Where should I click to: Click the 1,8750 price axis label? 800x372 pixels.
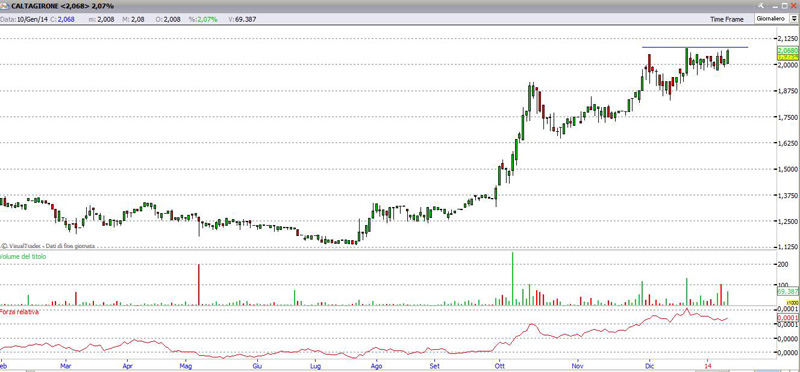click(787, 91)
